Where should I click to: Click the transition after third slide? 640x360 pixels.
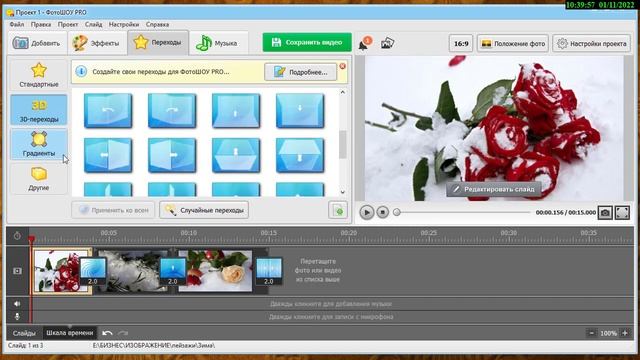pos(269,271)
